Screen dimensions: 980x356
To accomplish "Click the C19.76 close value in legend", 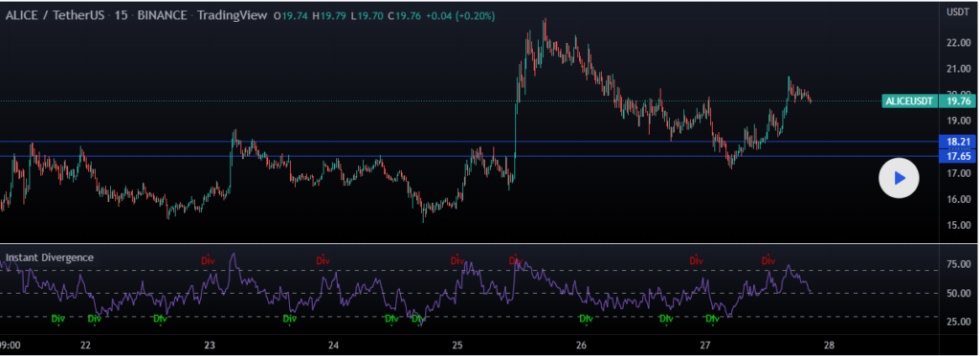I will click(x=405, y=17).
